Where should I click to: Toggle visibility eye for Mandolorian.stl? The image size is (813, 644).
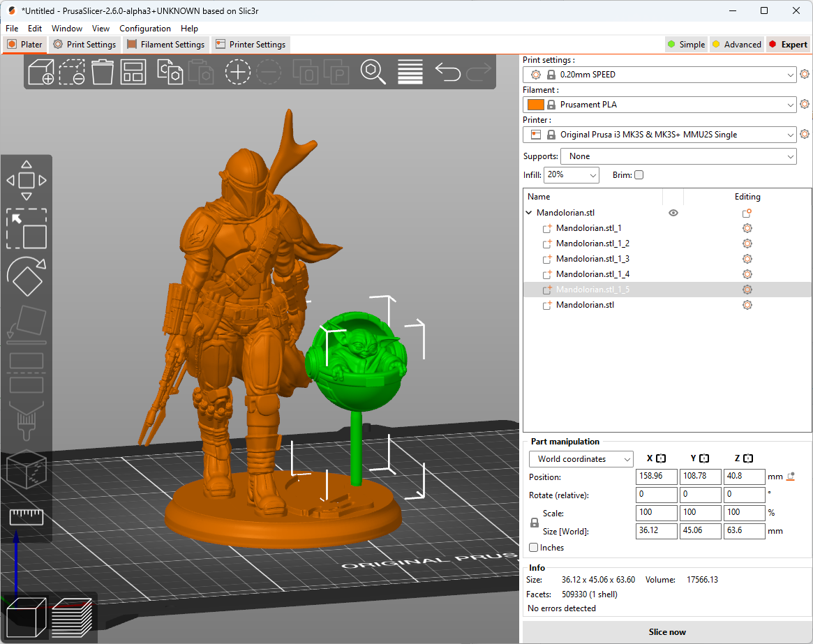click(673, 213)
